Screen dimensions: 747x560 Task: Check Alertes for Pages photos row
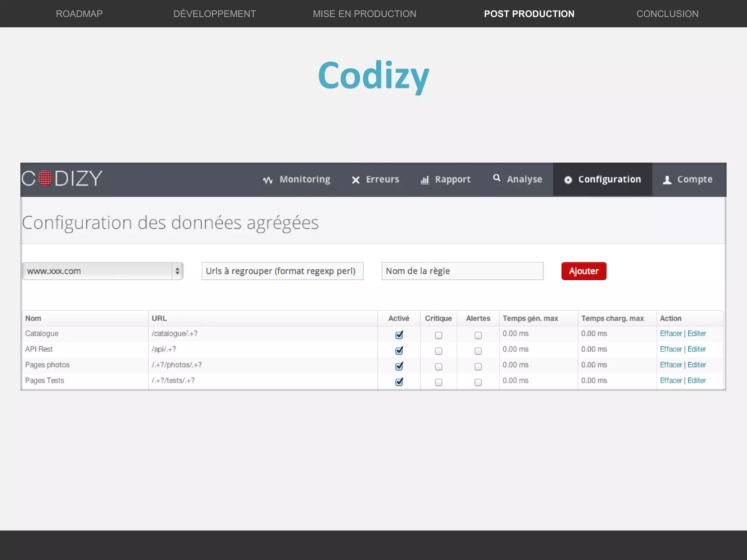[478, 367]
